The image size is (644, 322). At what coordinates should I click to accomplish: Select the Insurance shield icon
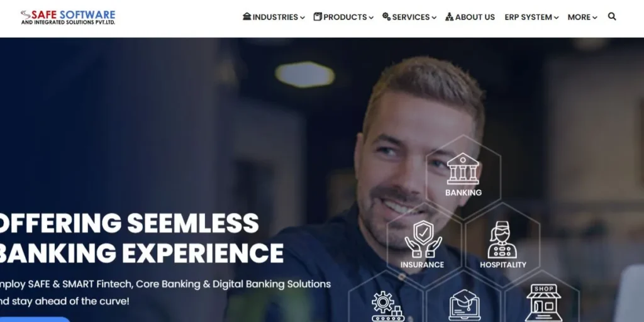coord(423,238)
